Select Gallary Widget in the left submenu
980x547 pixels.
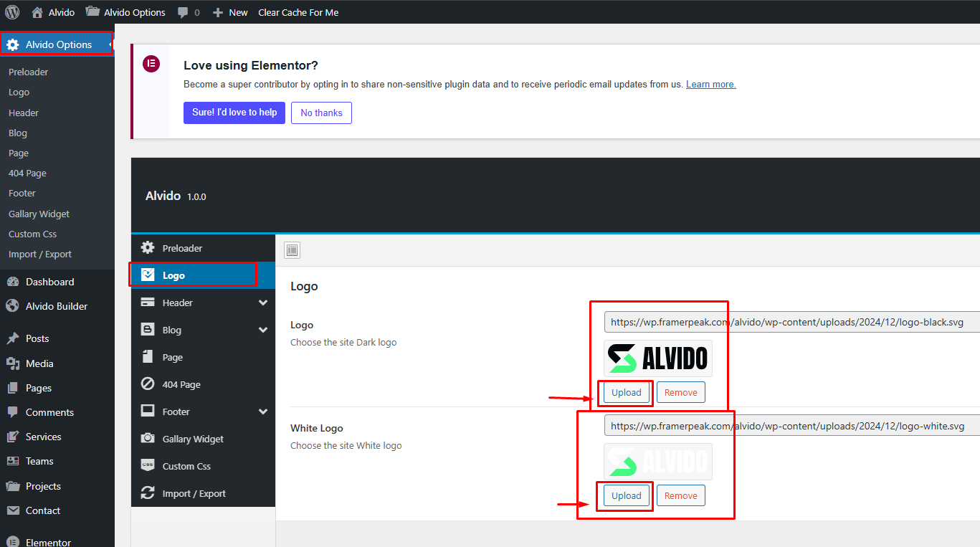(39, 214)
